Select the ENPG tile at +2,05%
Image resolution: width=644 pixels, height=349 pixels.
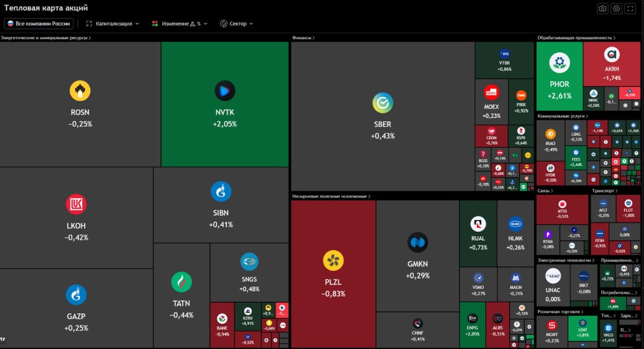472,325
